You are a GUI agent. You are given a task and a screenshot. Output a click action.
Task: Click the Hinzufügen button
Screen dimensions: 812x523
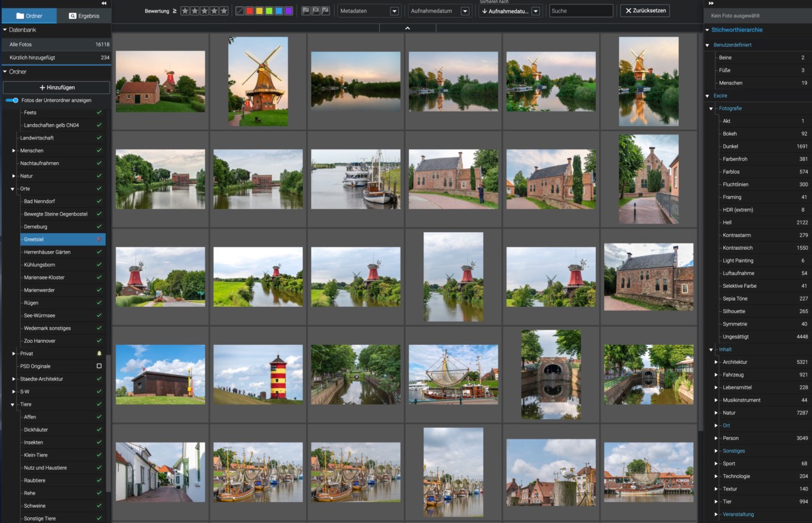pos(56,87)
